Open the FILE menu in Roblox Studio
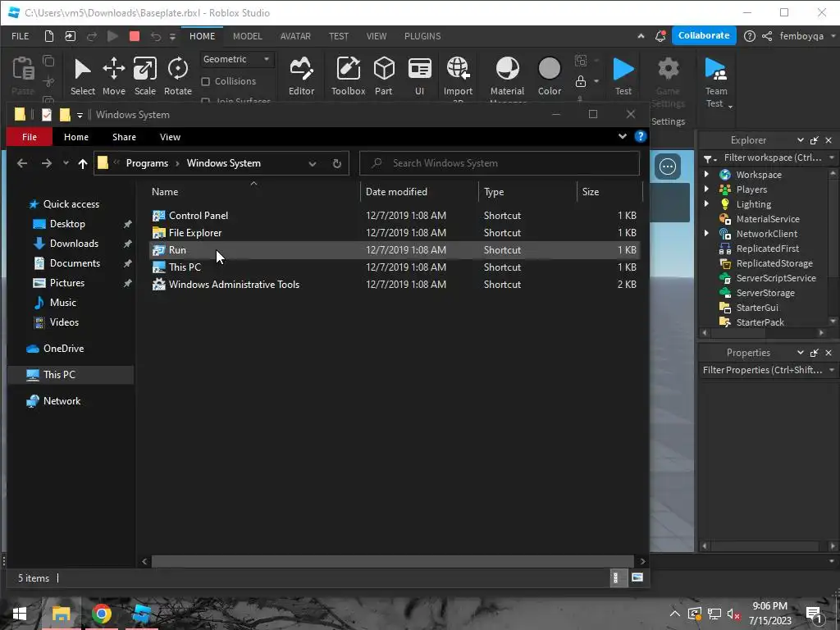This screenshot has height=630, width=840. [21, 36]
